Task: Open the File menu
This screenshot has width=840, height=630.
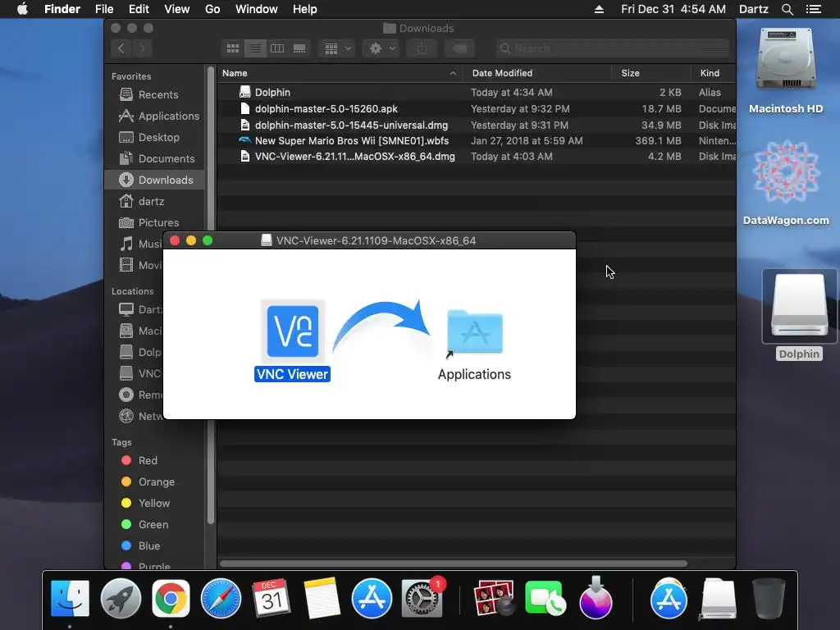Action: (104, 9)
